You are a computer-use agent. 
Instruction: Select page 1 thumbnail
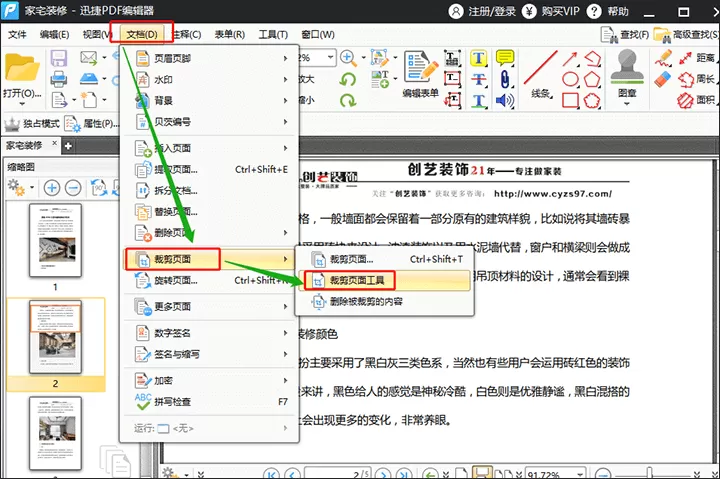click(56, 241)
